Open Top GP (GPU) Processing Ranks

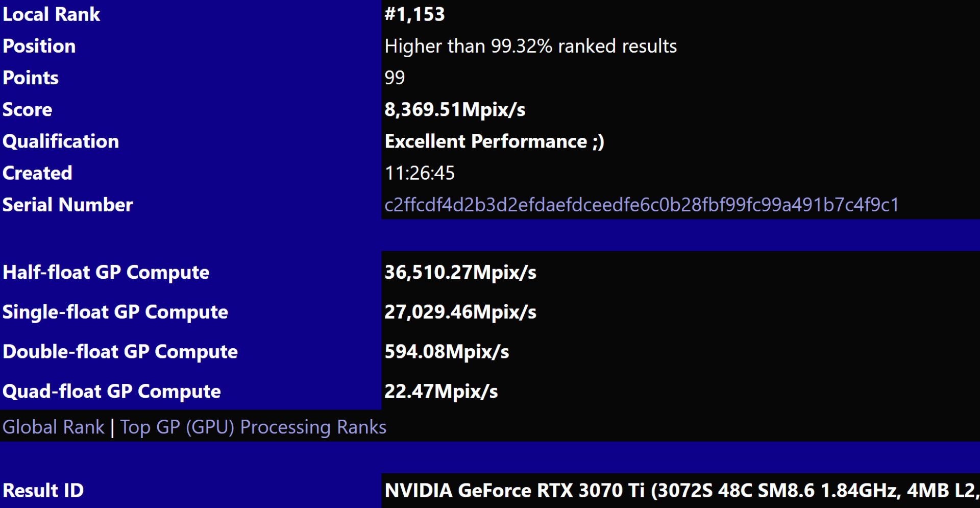point(253,427)
